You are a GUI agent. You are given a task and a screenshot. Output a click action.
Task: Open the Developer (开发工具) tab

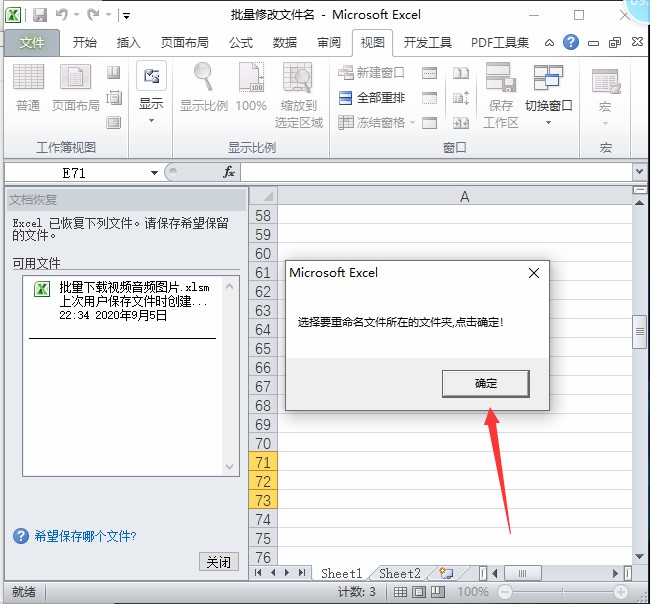427,42
